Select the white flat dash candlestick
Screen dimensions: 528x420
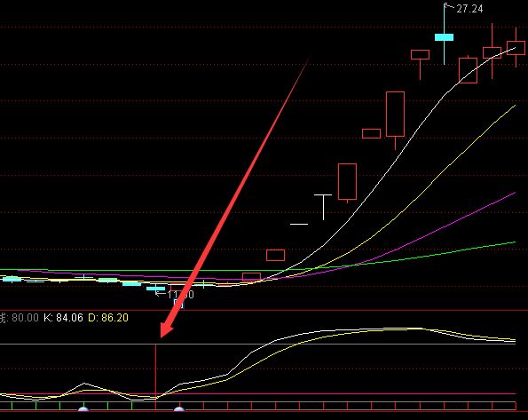[x=299, y=224]
